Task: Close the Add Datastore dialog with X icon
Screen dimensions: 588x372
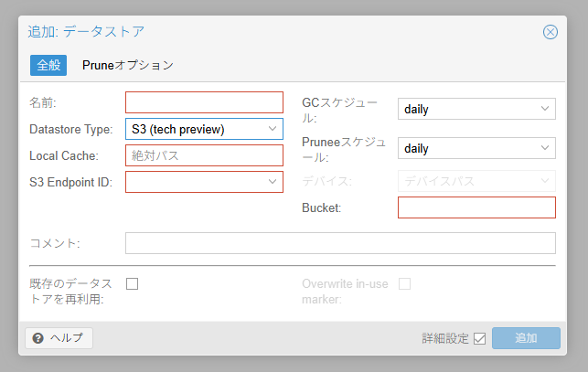Action: 551,32
